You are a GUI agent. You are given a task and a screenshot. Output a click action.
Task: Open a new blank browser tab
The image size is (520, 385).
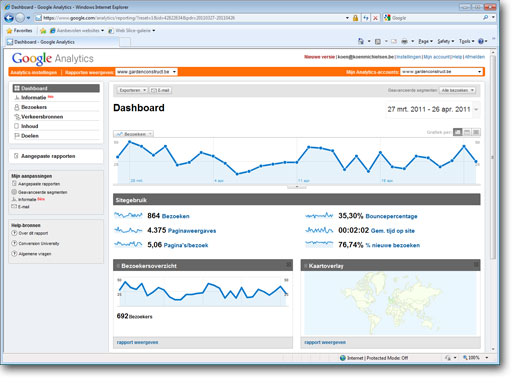click(x=125, y=42)
